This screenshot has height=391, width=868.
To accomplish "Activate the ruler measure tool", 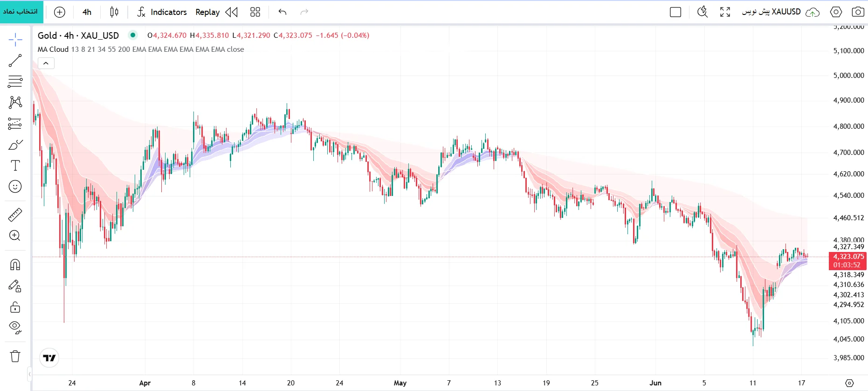I will click(x=15, y=215).
